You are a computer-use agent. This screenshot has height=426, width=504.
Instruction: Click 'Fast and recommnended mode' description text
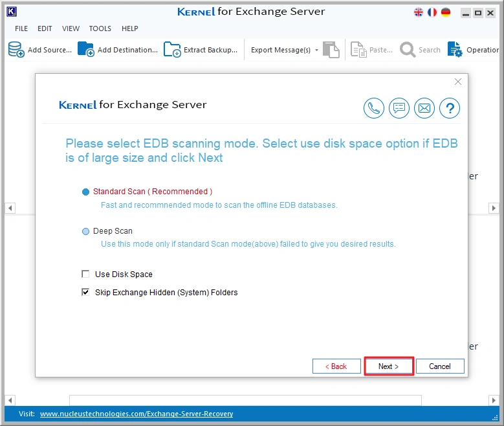[219, 205]
